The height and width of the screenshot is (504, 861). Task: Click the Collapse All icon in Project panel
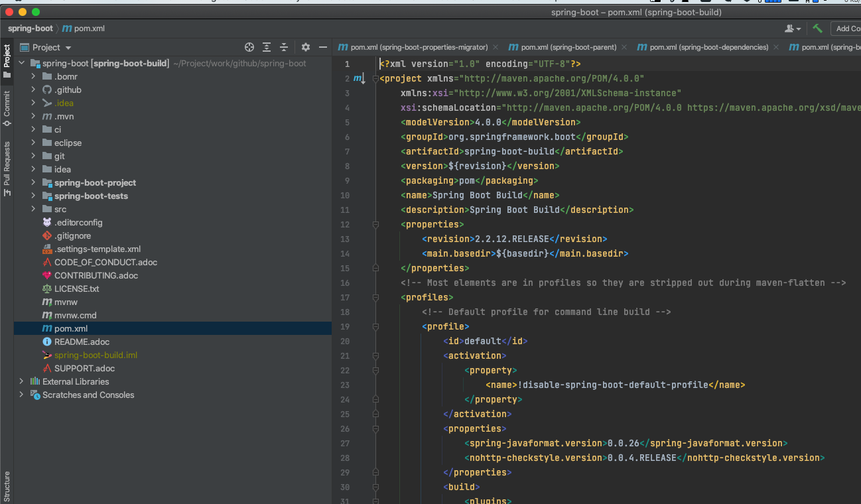coord(284,47)
